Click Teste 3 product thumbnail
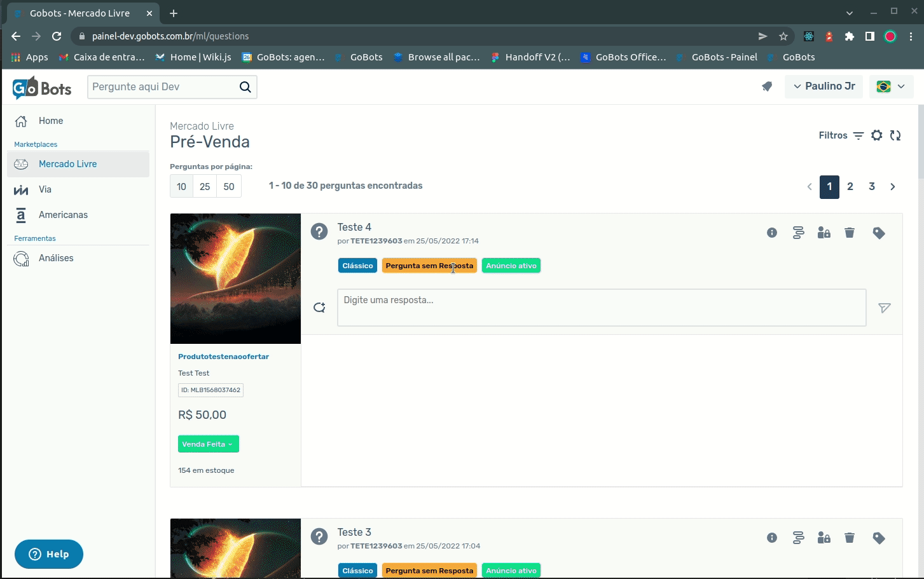This screenshot has height=579, width=924. coord(235,548)
